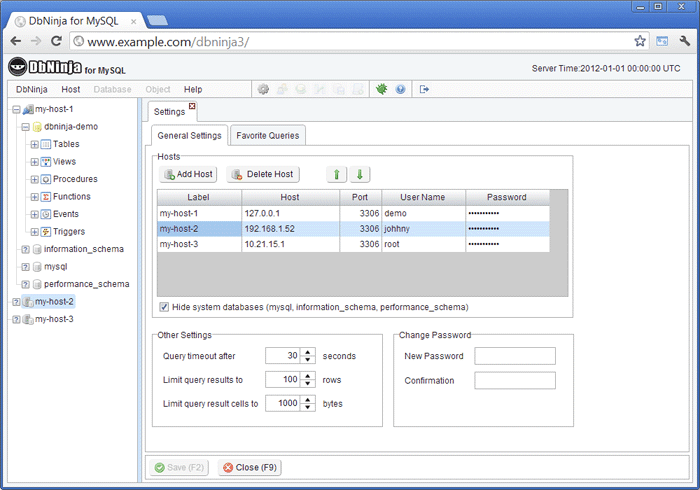Screen dimensions: 700x490
Task: Select mysql database in the tree
Action: (x=55, y=267)
